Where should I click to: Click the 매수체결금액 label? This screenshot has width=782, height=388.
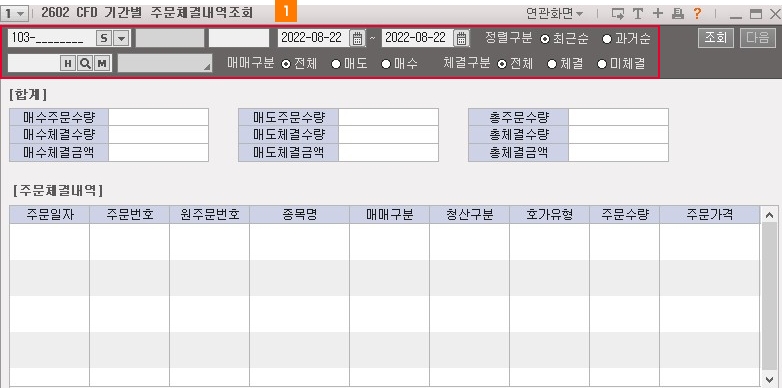click(59, 153)
